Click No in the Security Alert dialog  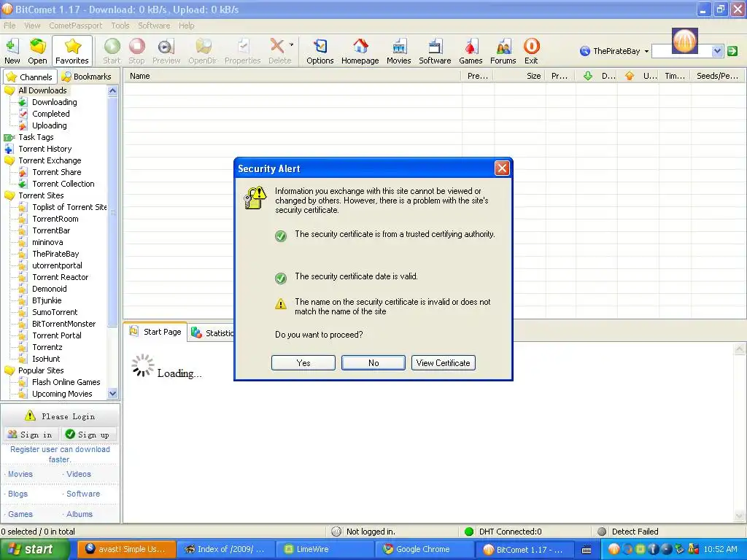[x=373, y=363]
